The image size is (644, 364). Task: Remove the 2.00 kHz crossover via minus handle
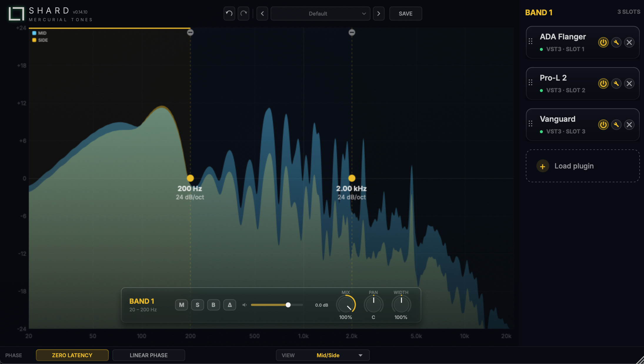pos(352,32)
